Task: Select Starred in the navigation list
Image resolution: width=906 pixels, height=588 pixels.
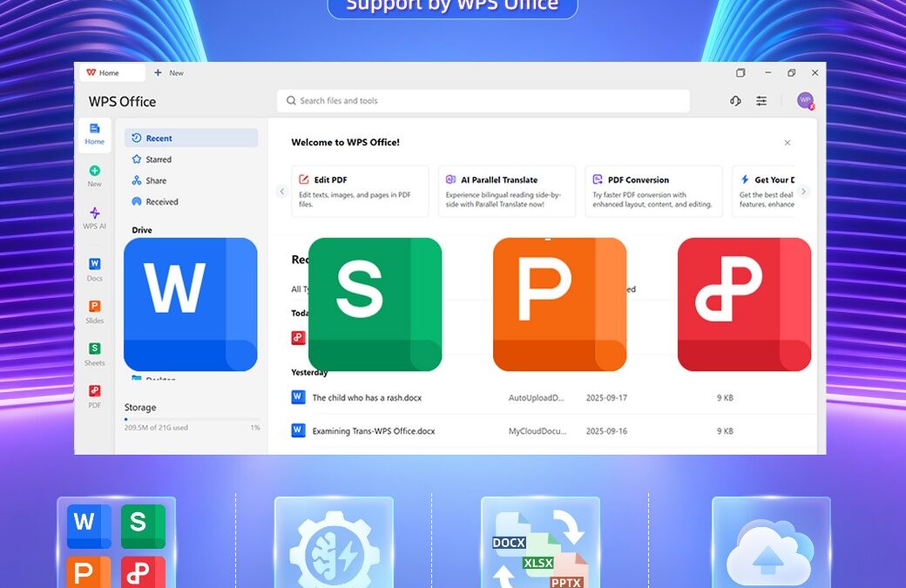Action: click(x=158, y=159)
